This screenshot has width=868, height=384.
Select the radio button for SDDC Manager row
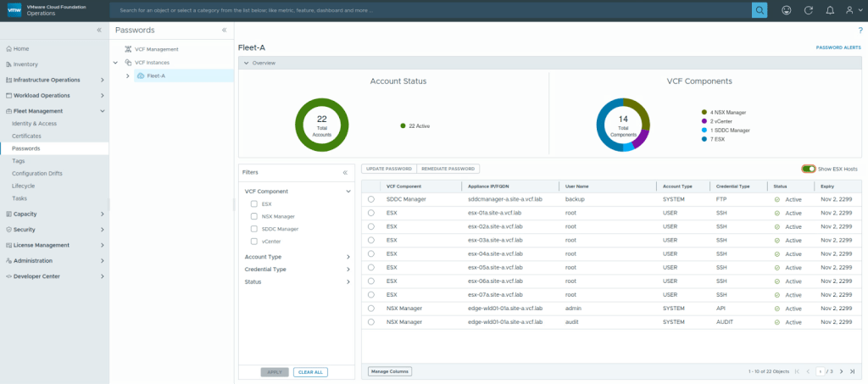(371, 199)
